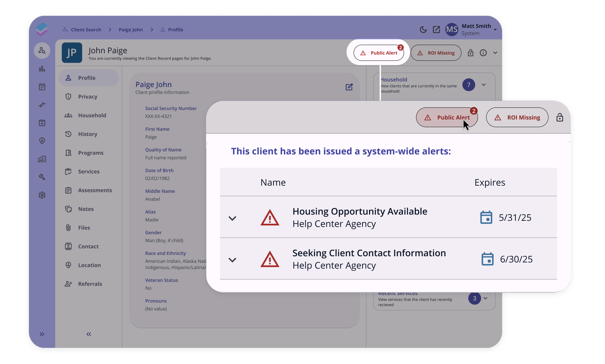Click the Household count badge 7
605x364 pixels.
(x=469, y=85)
